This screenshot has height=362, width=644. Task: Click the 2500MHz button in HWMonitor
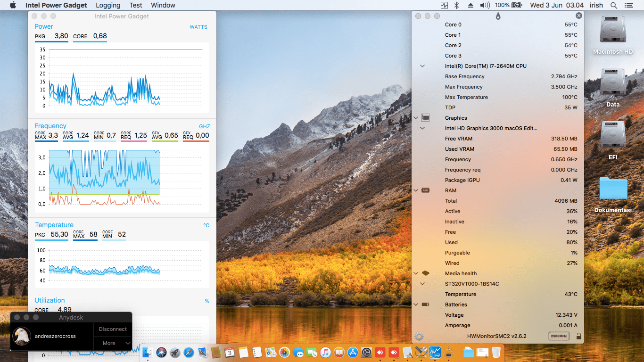tap(559, 336)
